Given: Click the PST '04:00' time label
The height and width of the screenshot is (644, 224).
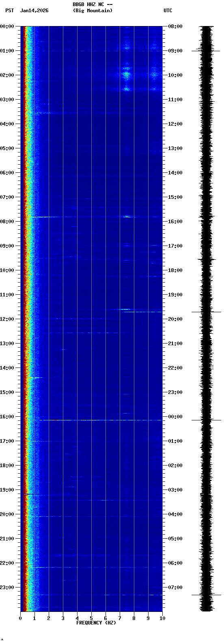Looking at the screenshot, I should tap(7, 124).
